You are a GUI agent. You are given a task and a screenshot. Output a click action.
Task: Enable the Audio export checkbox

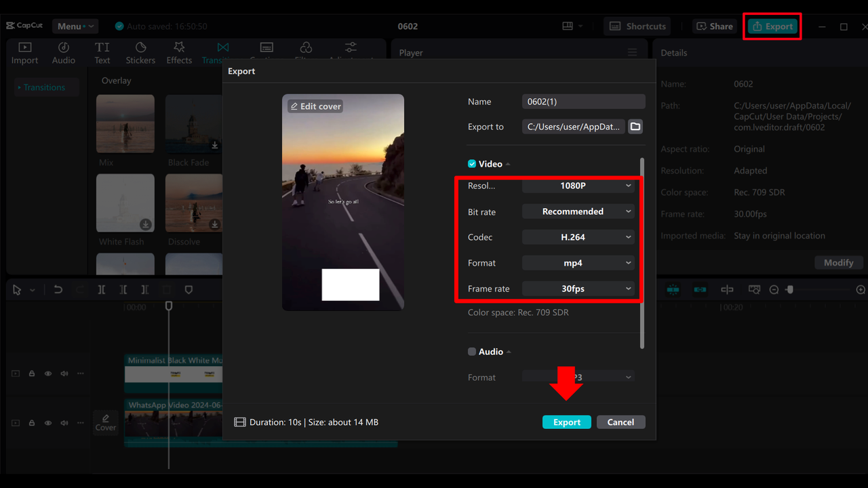pos(471,351)
